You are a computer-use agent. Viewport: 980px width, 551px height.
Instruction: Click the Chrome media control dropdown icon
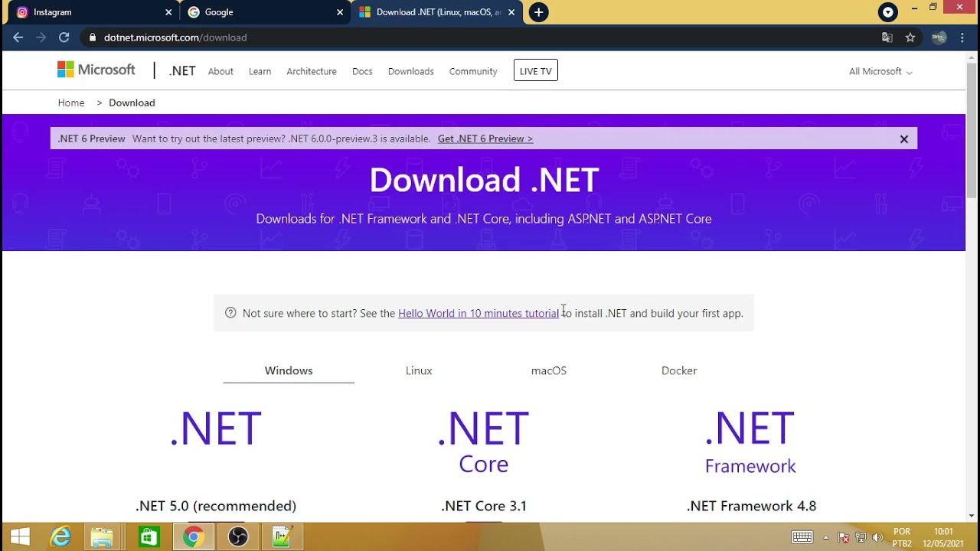888,12
